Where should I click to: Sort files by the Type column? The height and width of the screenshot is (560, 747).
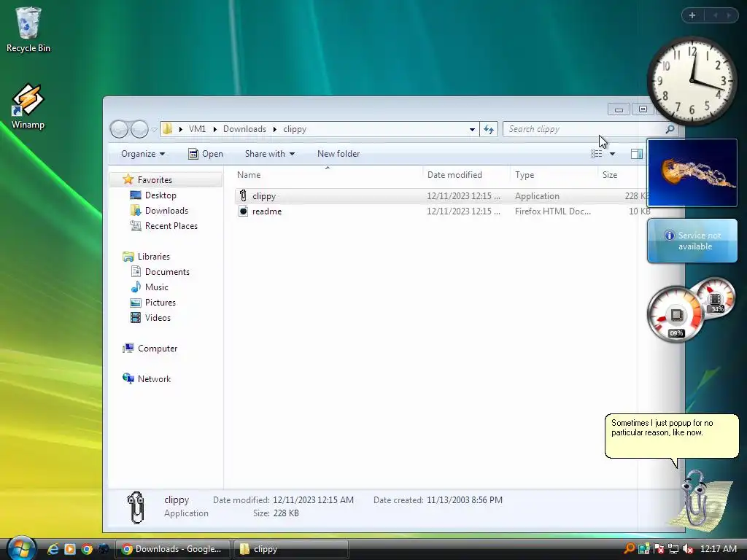coord(525,175)
